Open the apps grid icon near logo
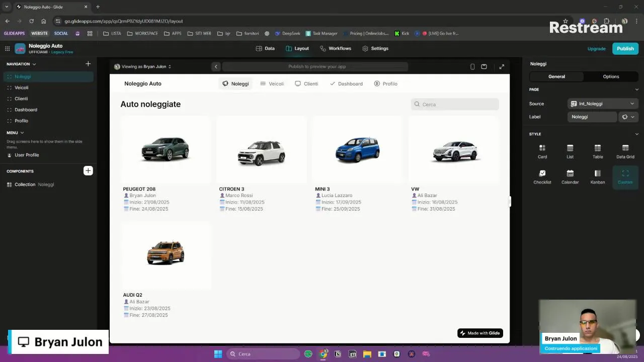 [8, 49]
